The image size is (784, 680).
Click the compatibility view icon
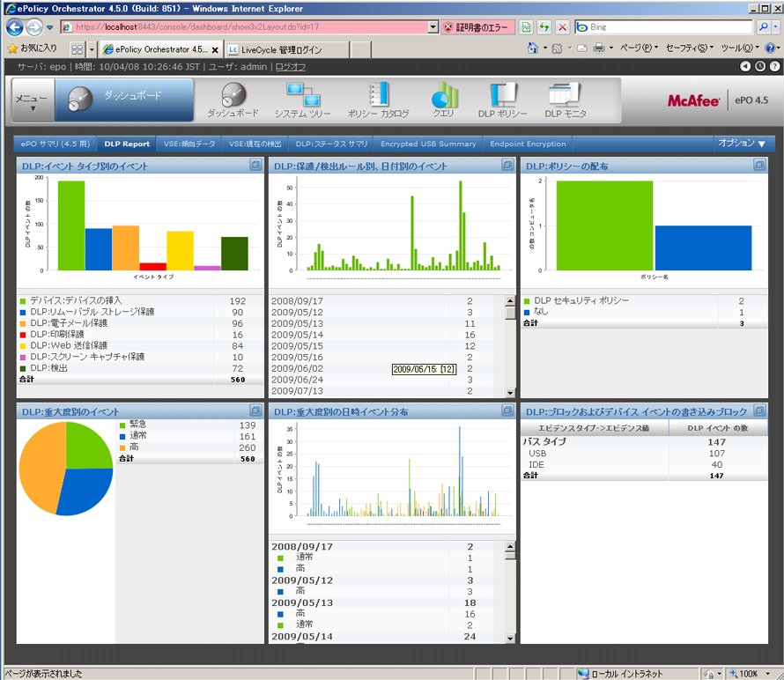(526, 27)
